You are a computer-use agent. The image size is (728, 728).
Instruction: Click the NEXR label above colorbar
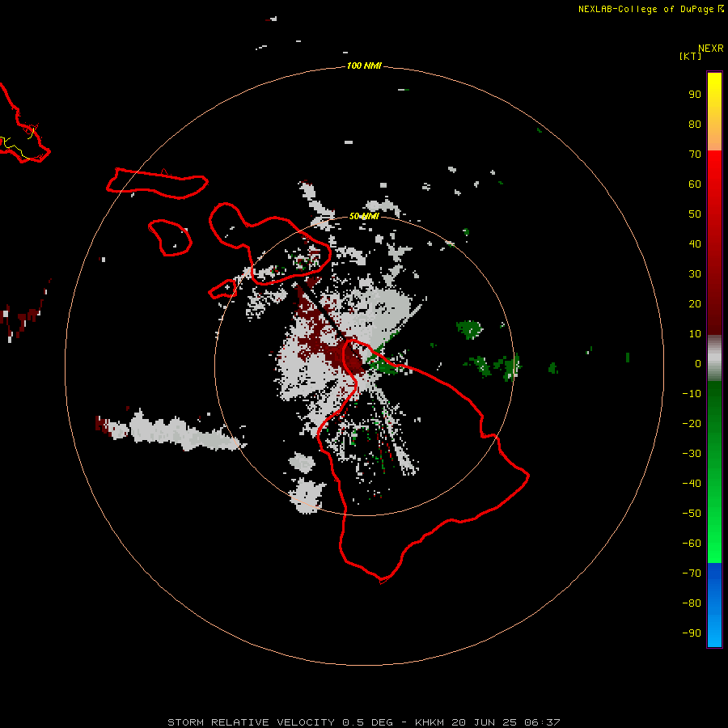711,49
